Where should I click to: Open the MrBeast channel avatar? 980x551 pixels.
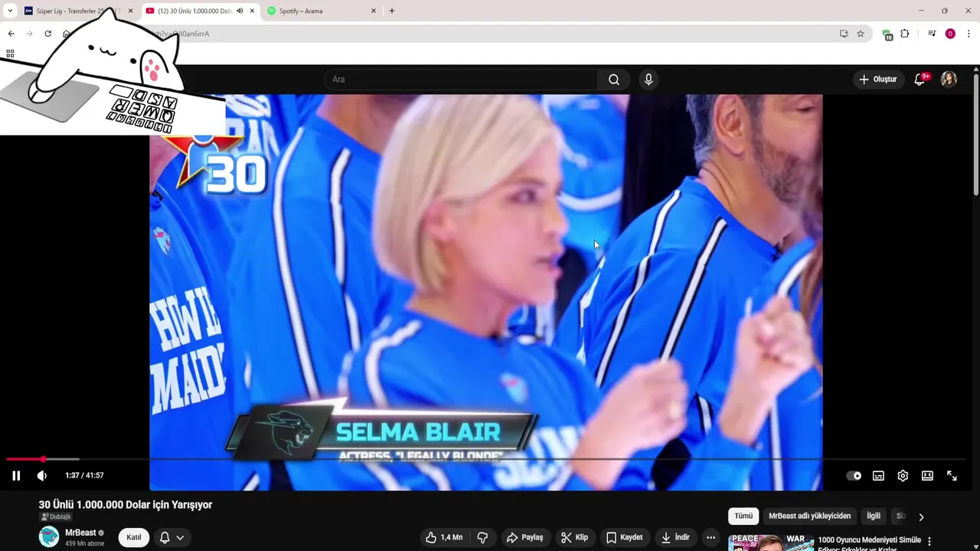pos(49,536)
